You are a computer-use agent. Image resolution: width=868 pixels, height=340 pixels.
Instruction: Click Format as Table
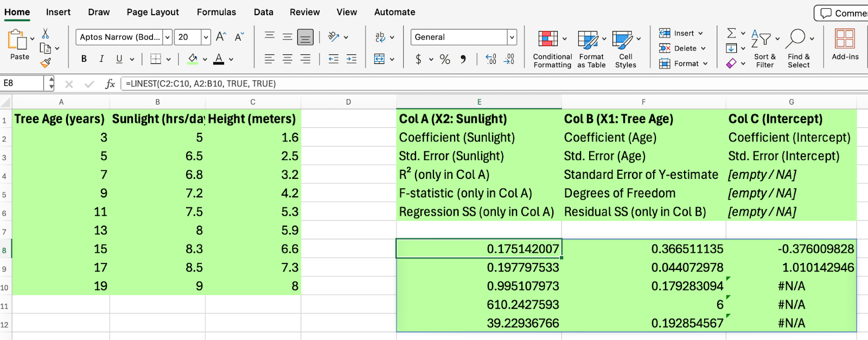[591, 49]
